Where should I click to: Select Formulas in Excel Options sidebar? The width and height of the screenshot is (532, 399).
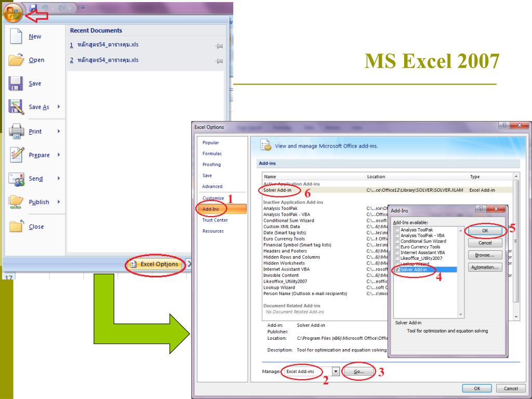pos(212,153)
